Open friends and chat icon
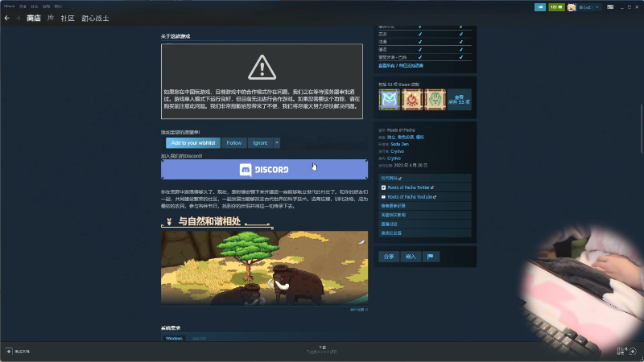Image resolution: width=644 pixels, height=362 pixels. (x=633, y=352)
